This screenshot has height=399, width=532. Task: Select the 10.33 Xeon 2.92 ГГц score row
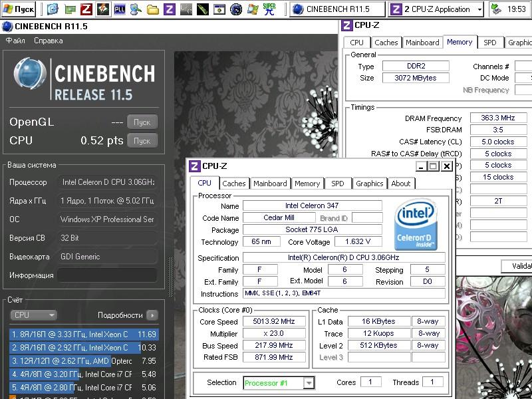pos(84,347)
